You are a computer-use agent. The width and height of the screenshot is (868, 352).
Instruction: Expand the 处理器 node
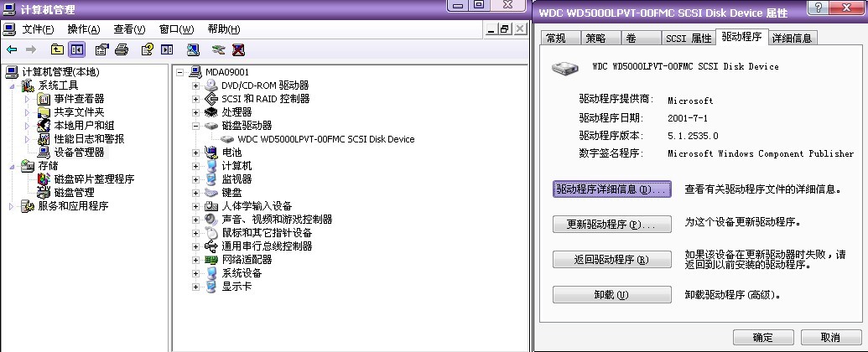point(195,112)
